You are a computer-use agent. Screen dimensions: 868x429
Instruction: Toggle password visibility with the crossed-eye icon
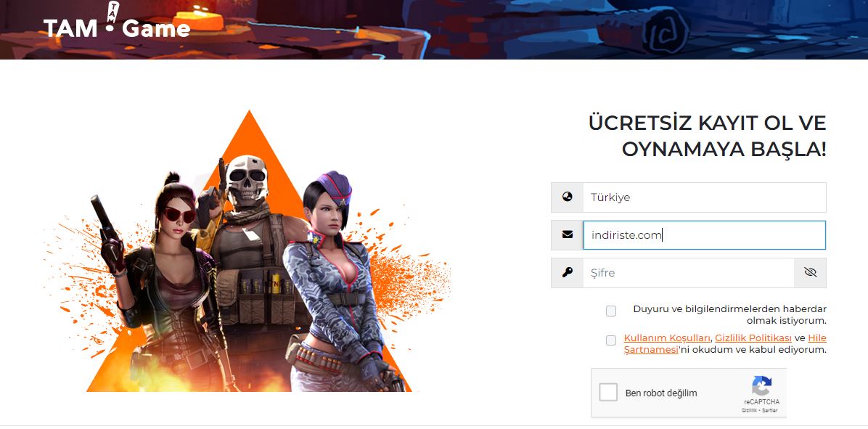[810, 272]
